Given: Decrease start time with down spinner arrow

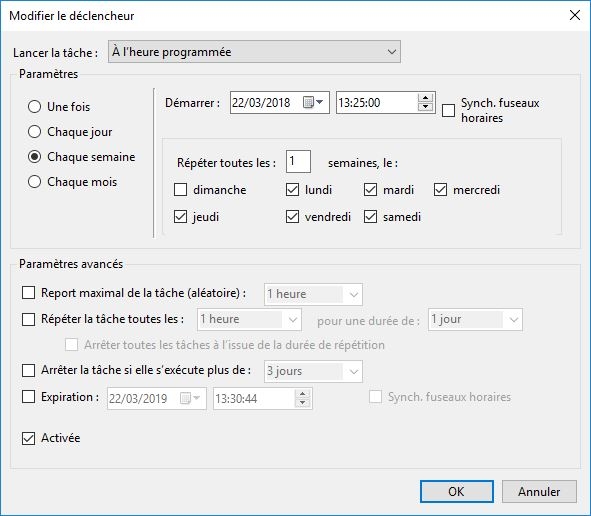Looking at the screenshot, I should [426, 107].
